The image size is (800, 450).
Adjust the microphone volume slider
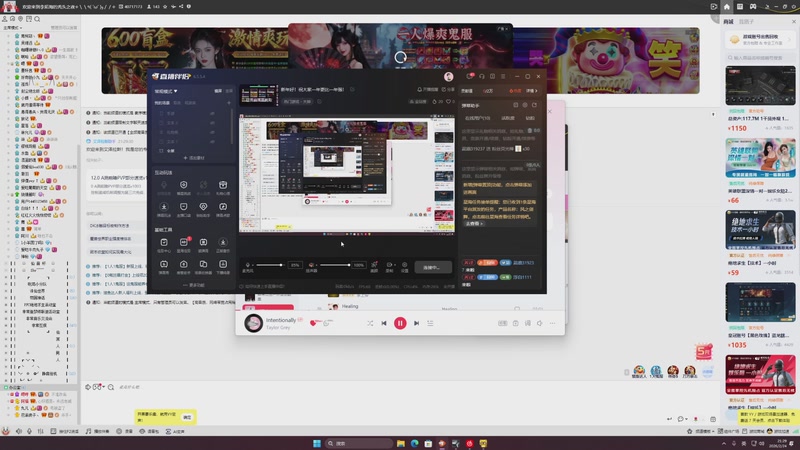(x=269, y=265)
